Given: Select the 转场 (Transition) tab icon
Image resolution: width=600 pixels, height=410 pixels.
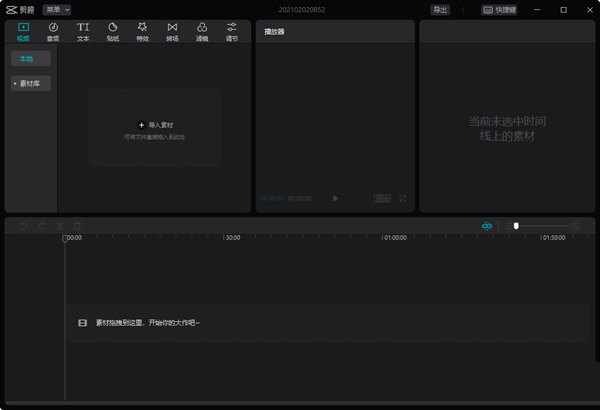Looking at the screenshot, I should point(172,31).
